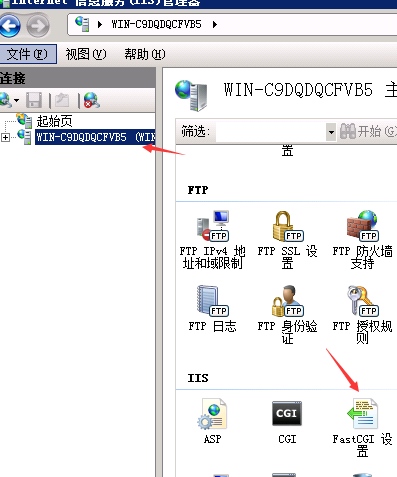Open FTP logging icon
This screenshot has width=397, height=477.
click(x=212, y=300)
